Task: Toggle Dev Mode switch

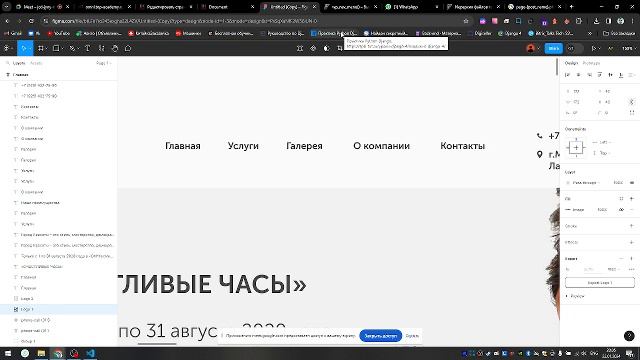Action: tap(575, 48)
